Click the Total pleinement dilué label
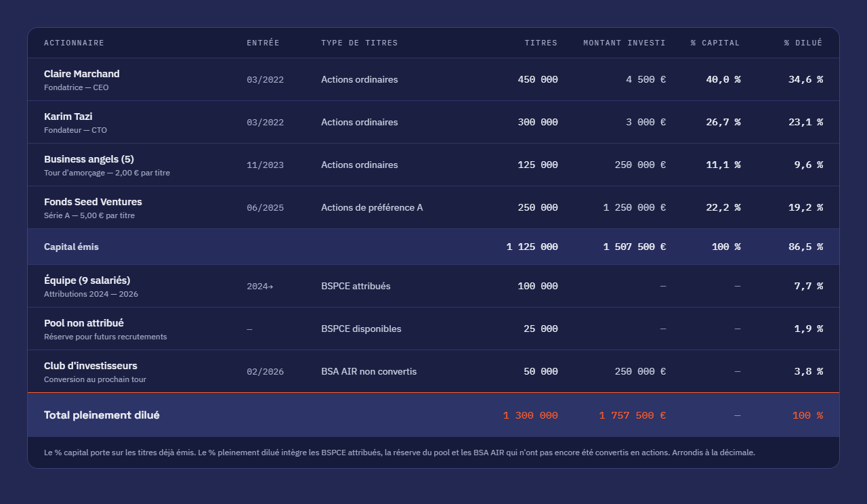Image resolution: width=867 pixels, height=504 pixels. (x=102, y=415)
